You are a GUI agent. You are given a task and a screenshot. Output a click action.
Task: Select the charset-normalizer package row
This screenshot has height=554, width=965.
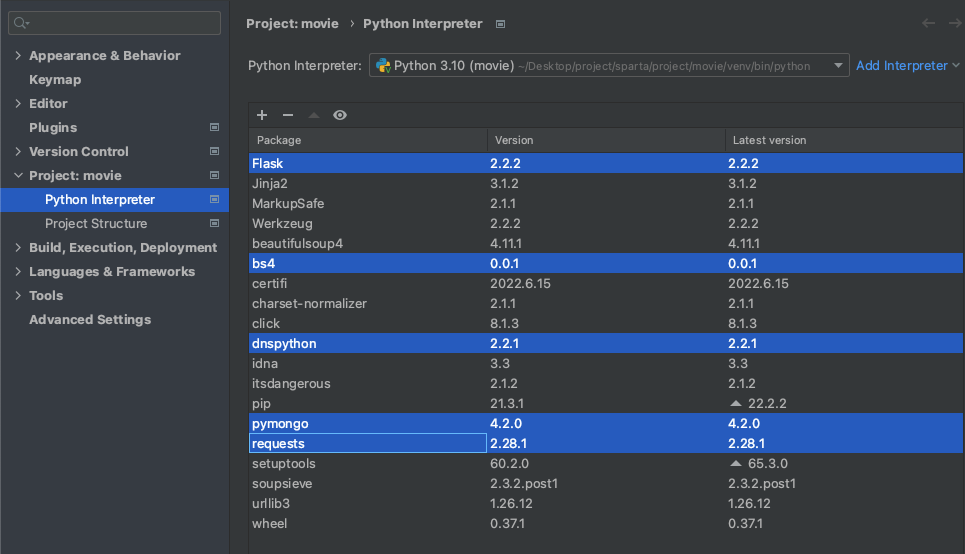coord(606,303)
